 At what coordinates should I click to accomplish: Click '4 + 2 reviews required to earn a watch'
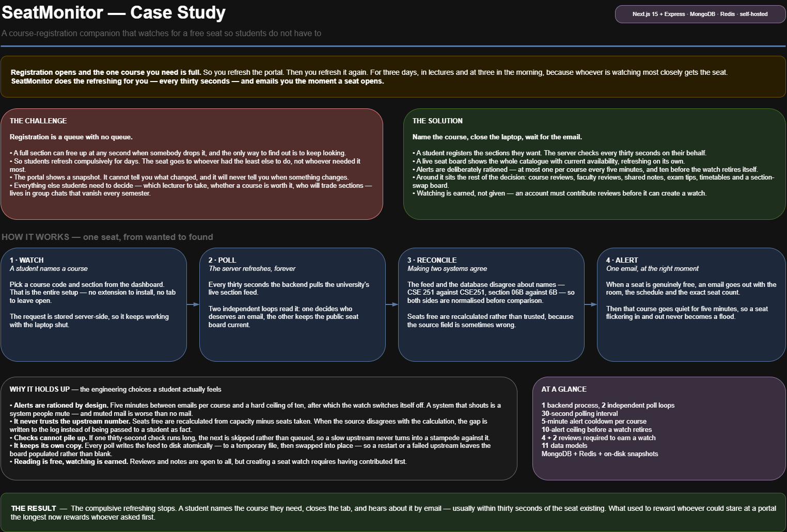tap(599, 438)
